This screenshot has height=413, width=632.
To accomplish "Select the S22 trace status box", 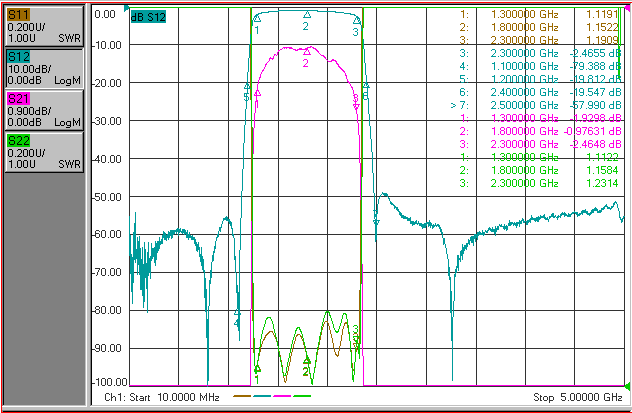I will click(x=44, y=152).
